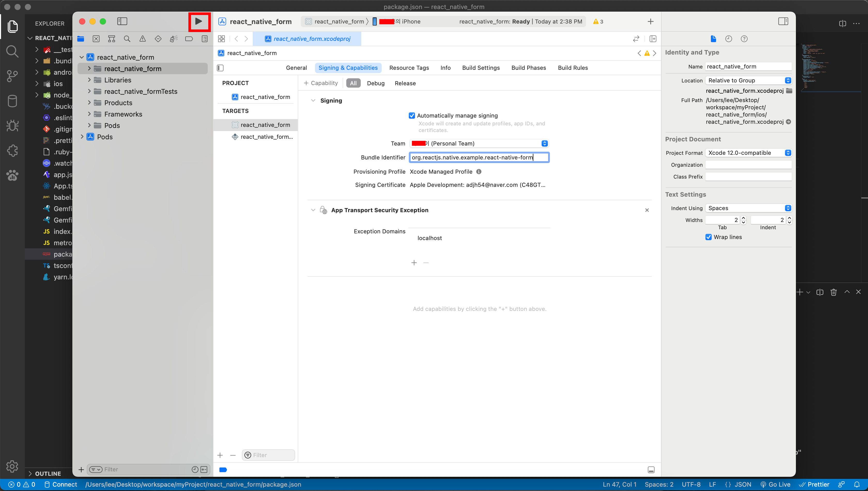The height and width of the screenshot is (491, 868).
Task: Toggle the Wrap lines checkbox
Action: click(709, 237)
